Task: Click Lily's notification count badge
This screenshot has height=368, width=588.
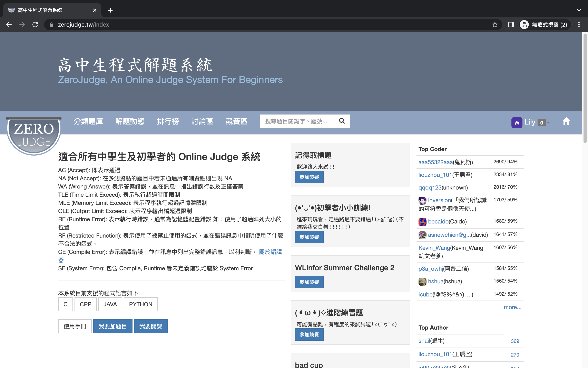Action: (542, 123)
